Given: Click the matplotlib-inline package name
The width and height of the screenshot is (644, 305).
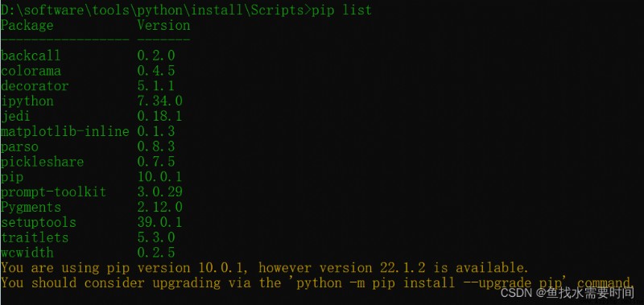Looking at the screenshot, I should click(65, 131).
